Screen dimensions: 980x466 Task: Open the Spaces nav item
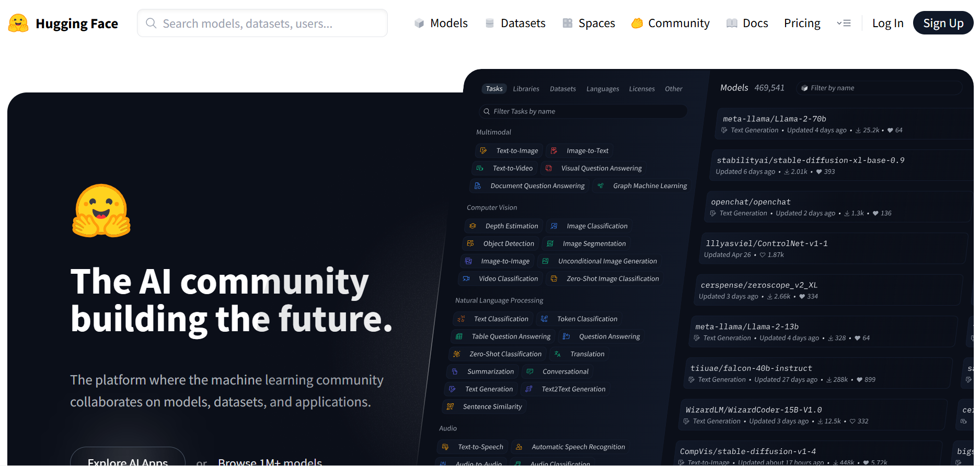click(589, 23)
